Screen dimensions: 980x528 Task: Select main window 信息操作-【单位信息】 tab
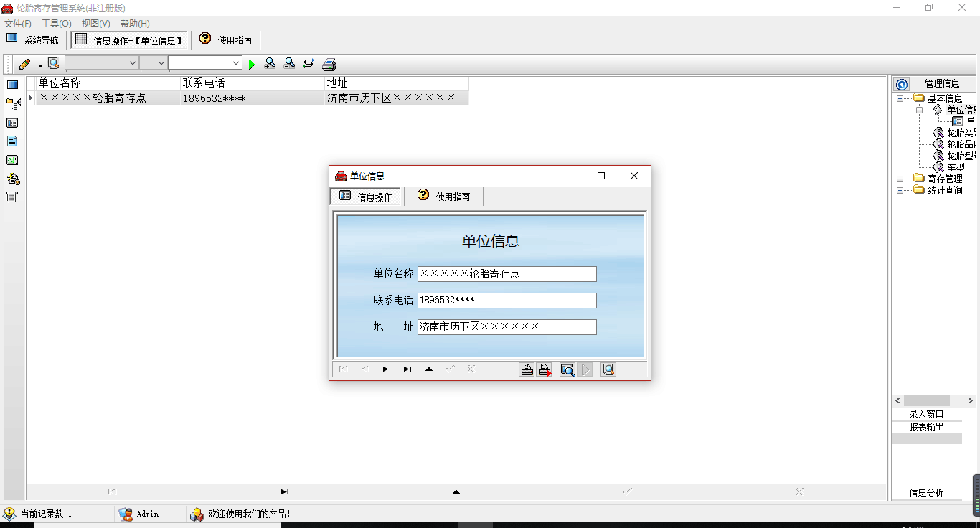pos(130,40)
